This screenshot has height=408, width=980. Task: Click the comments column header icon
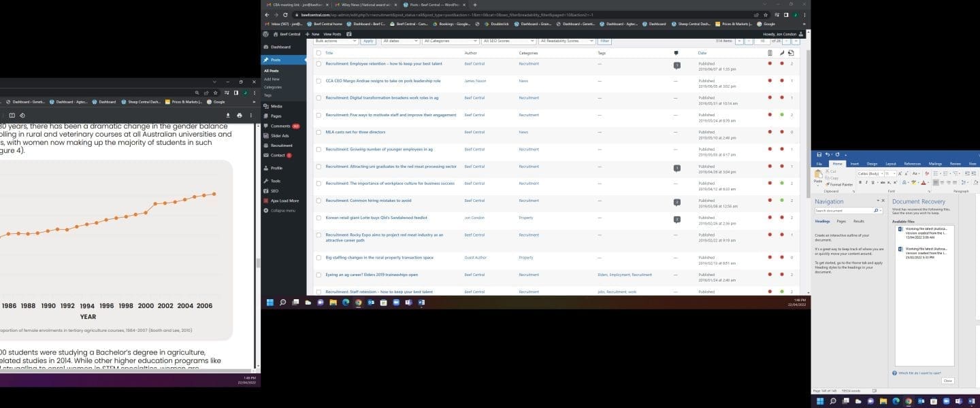(x=676, y=52)
